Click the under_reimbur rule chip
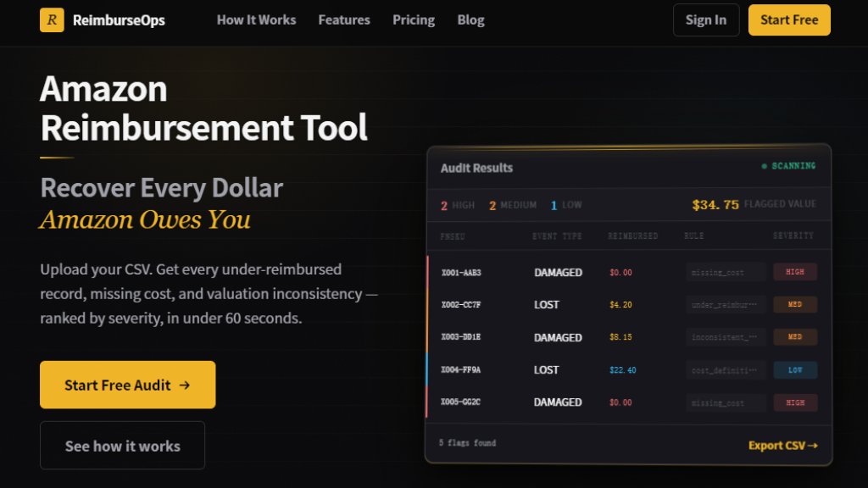This screenshot has width=868, height=488. pyautogui.click(x=726, y=304)
